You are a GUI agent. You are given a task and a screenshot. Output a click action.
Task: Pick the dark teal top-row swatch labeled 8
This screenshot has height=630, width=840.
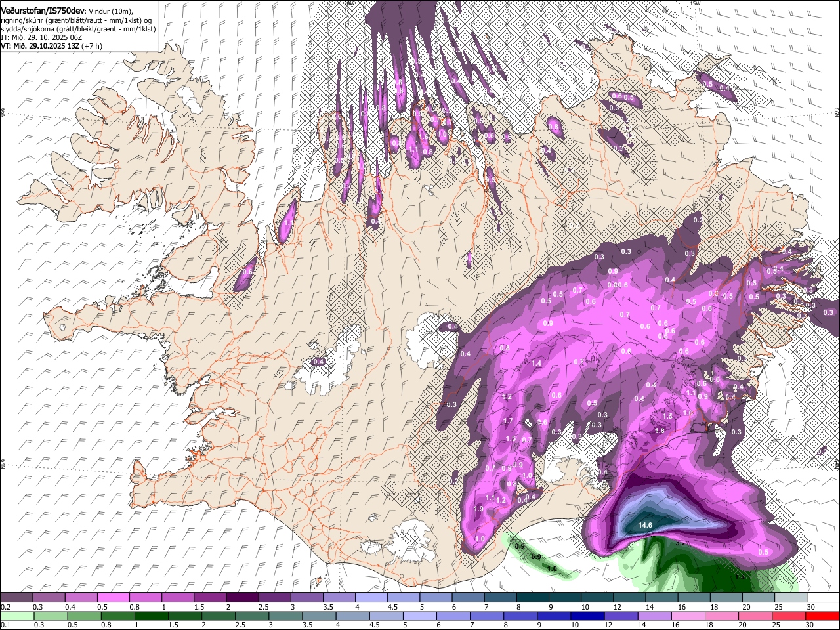(533, 598)
